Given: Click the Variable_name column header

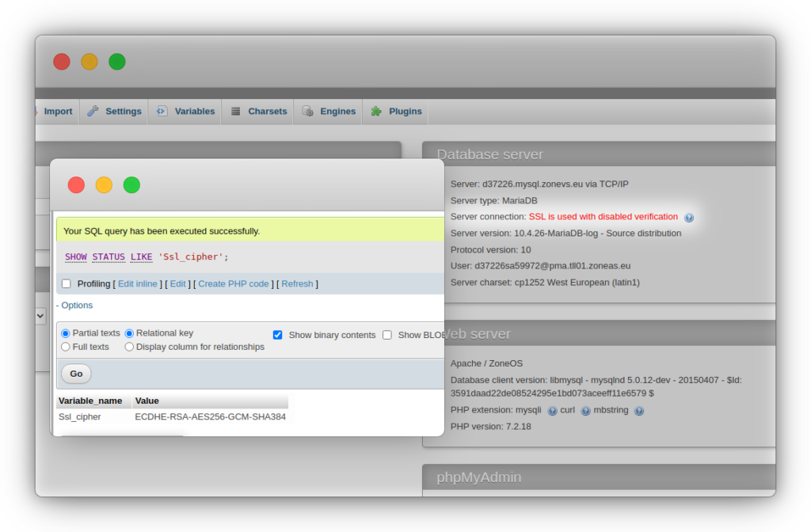Looking at the screenshot, I should coord(90,401).
